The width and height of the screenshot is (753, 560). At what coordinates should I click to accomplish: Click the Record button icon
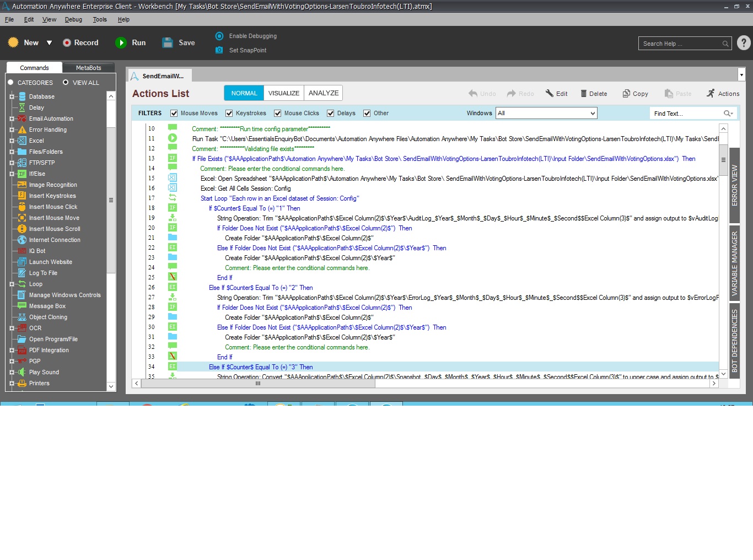[x=67, y=43]
